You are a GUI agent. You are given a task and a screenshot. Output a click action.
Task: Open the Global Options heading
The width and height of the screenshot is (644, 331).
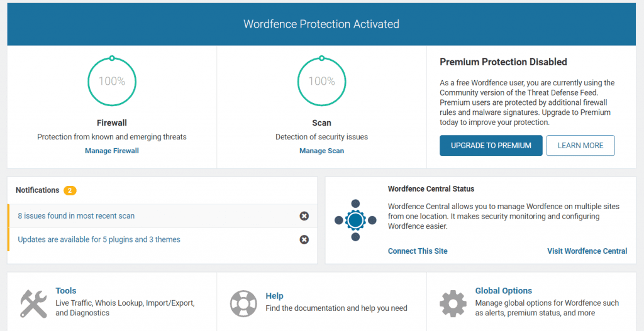click(503, 291)
